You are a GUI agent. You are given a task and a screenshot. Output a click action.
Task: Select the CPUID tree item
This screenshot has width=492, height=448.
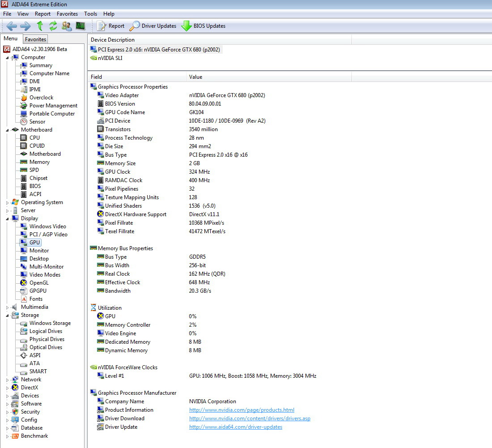pos(37,146)
